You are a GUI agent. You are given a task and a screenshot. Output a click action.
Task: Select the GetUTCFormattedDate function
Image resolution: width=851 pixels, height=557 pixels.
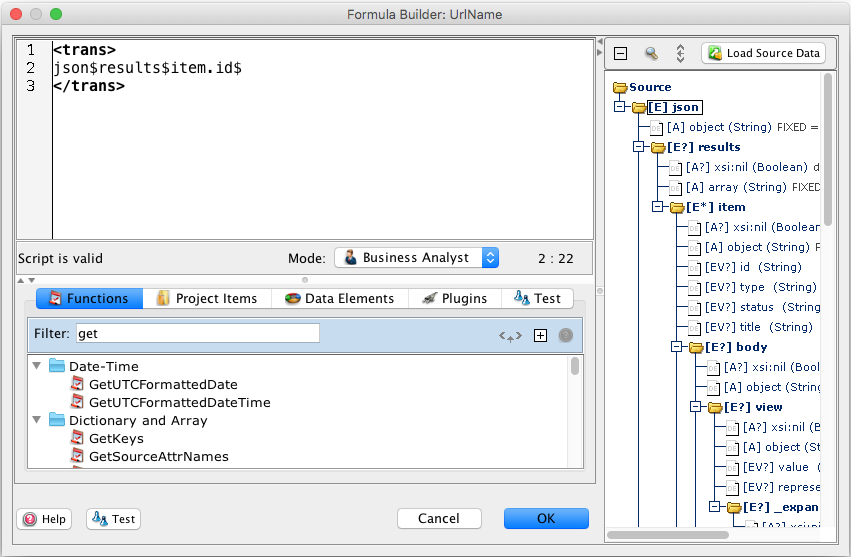pyautogui.click(x=163, y=384)
